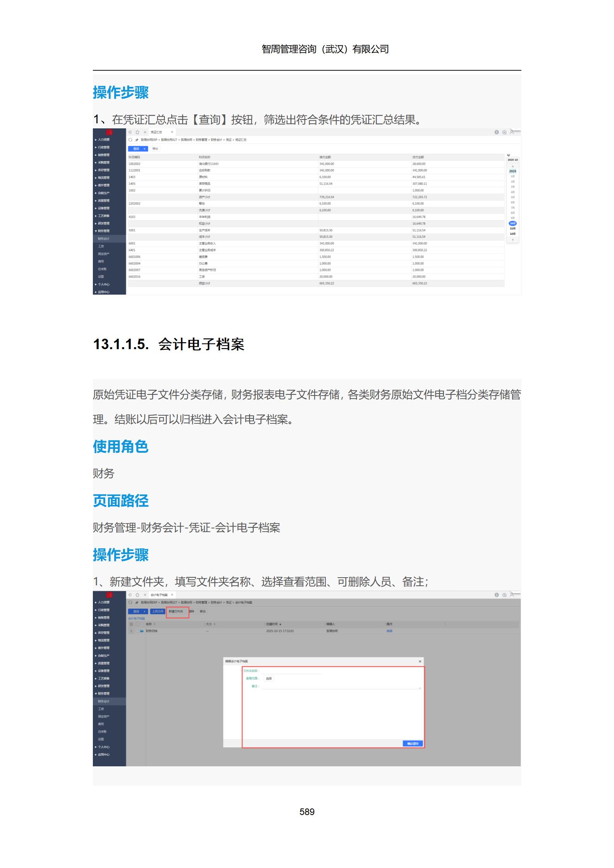Close the 编辑会计电子档案 dialog
This screenshot has width=614, height=868.
coord(420,662)
